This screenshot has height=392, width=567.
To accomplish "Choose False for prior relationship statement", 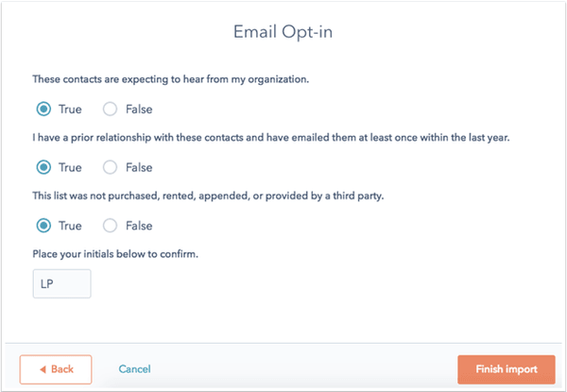I will click(111, 167).
